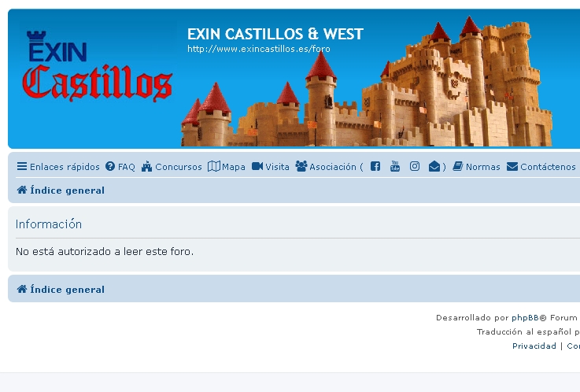Click the Información heading
The image size is (580, 392).
[x=49, y=224]
